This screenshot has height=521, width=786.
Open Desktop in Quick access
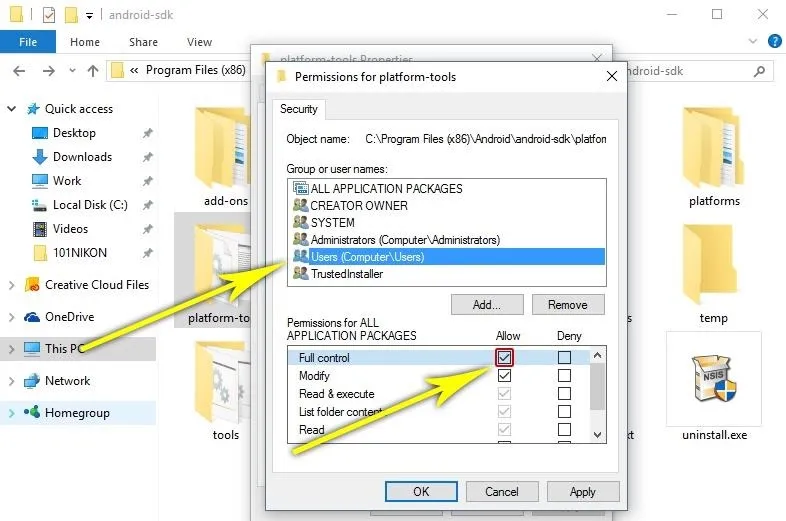74,133
